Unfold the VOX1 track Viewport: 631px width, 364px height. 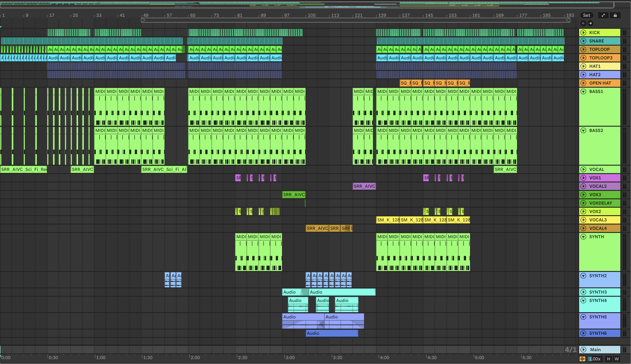click(x=583, y=178)
